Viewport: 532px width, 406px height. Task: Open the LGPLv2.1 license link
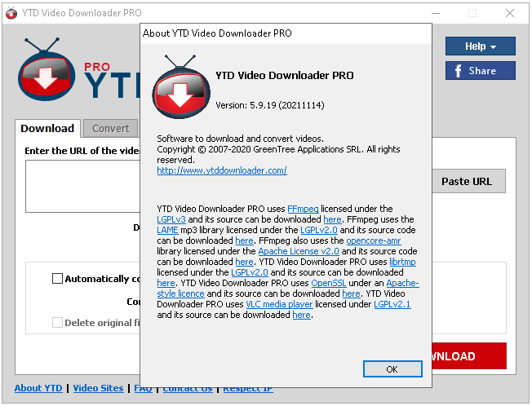tap(392, 304)
